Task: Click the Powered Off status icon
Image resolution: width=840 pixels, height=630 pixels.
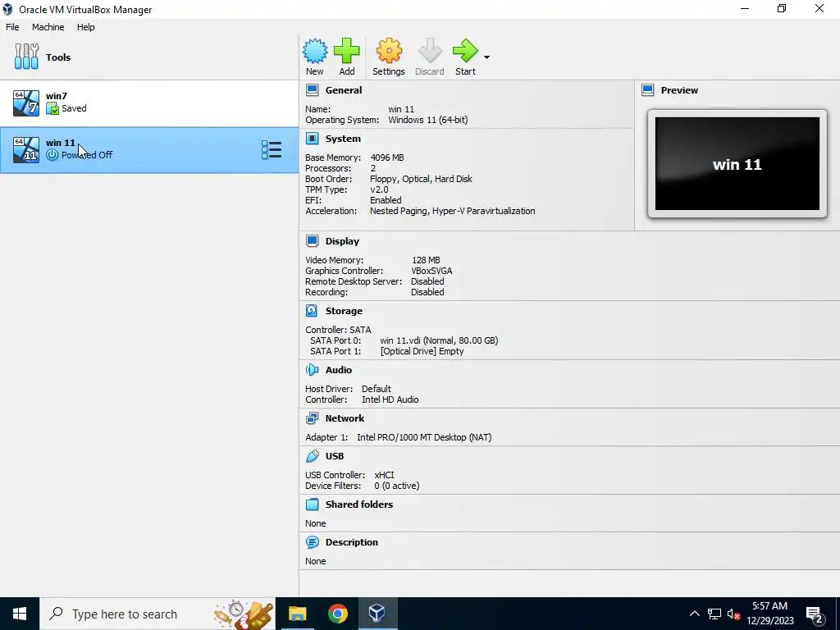Action: point(52,155)
